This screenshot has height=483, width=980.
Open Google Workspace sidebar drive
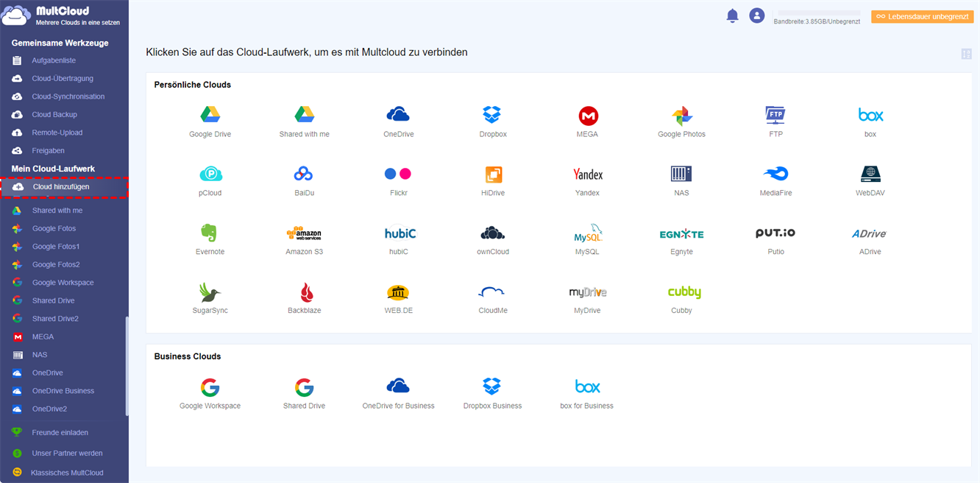pyautogui.click(x=64, y=283)
